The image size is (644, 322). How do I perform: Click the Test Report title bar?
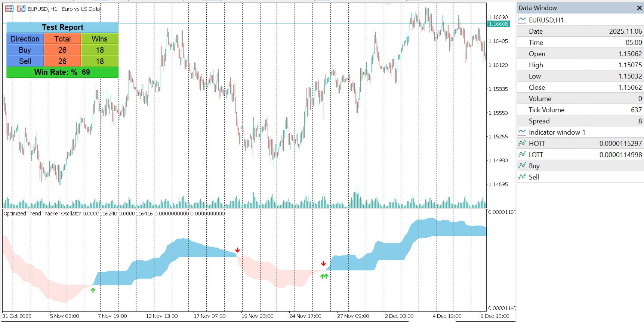[62, 27]
